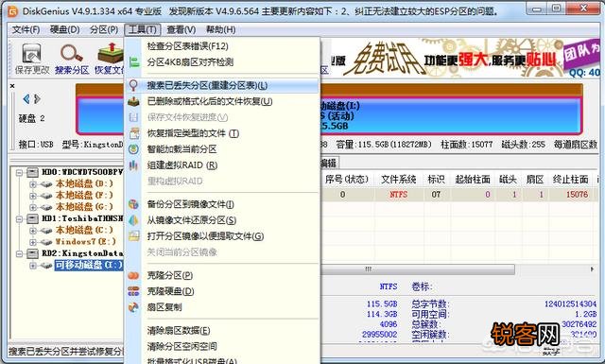605x364 pixels.
Task: Choose 恢复指定类型的文件
Action: [x=223, y=133]
